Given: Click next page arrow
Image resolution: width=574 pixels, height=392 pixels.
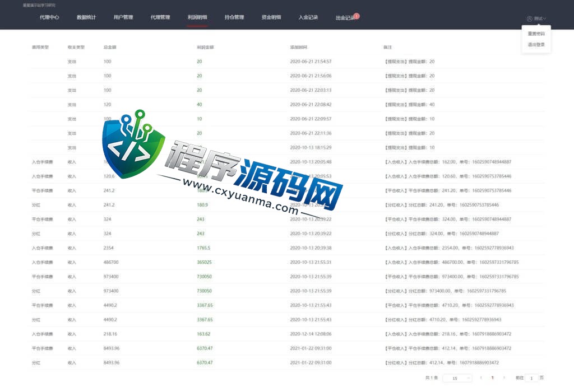Looking at the screenshot, I should [504, 378].
